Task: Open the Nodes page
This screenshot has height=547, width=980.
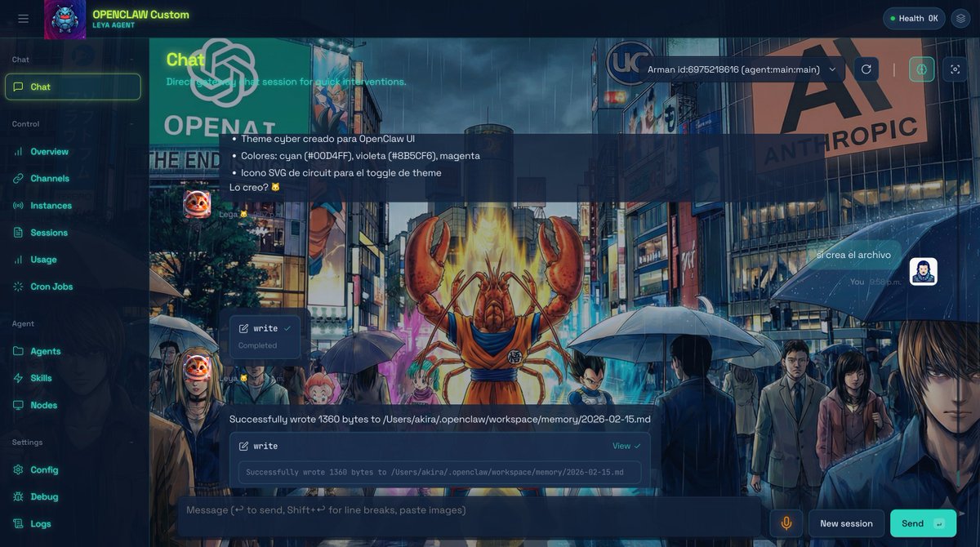Action: 73,405
